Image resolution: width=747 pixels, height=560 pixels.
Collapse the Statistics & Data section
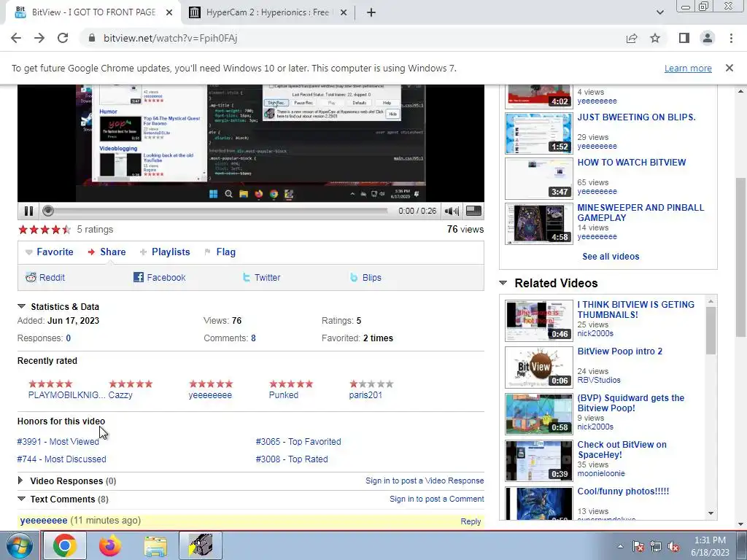[x=21, y=306]
